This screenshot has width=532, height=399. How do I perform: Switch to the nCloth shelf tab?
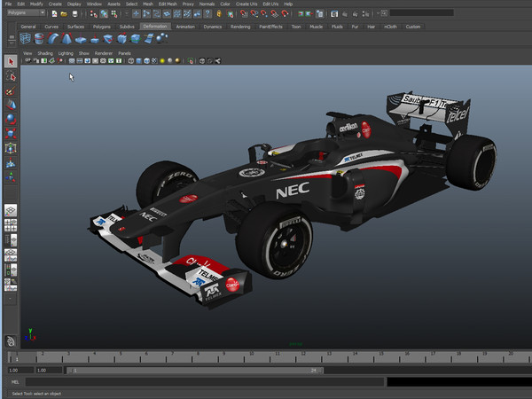[x=390, y=27]
